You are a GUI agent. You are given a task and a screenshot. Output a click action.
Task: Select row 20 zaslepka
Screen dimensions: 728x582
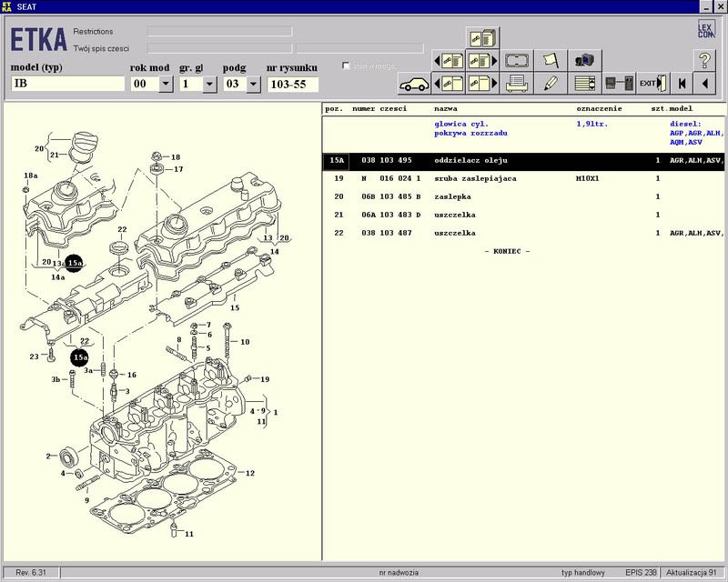click(523, 196)
